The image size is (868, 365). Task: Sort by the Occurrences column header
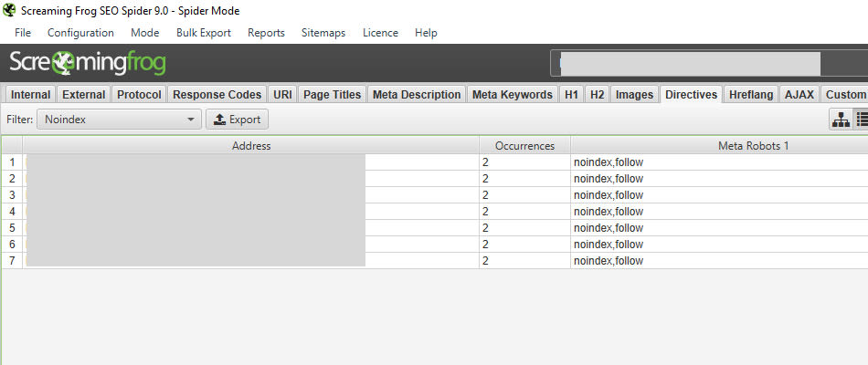tap(524, 146)
